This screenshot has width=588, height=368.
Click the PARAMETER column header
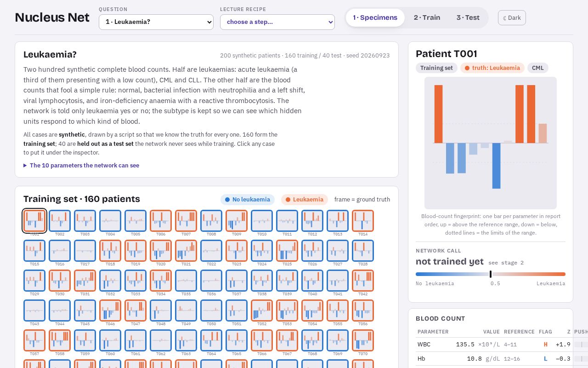pyautogui.click(x=433, y=332)
